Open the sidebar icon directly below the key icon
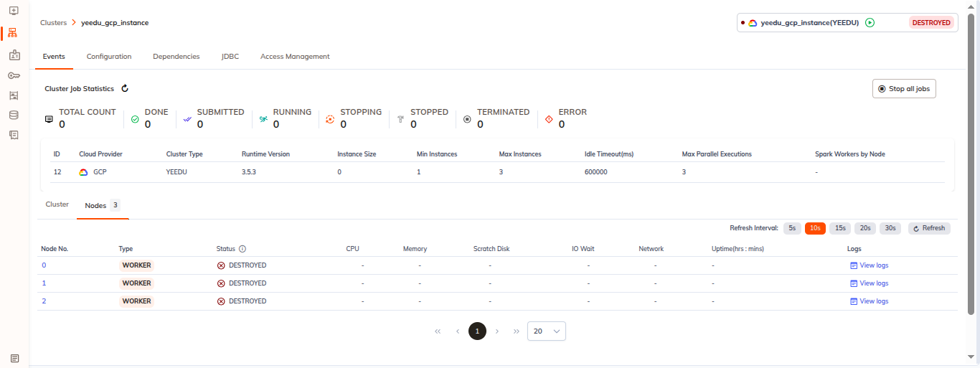 [14, 95]
